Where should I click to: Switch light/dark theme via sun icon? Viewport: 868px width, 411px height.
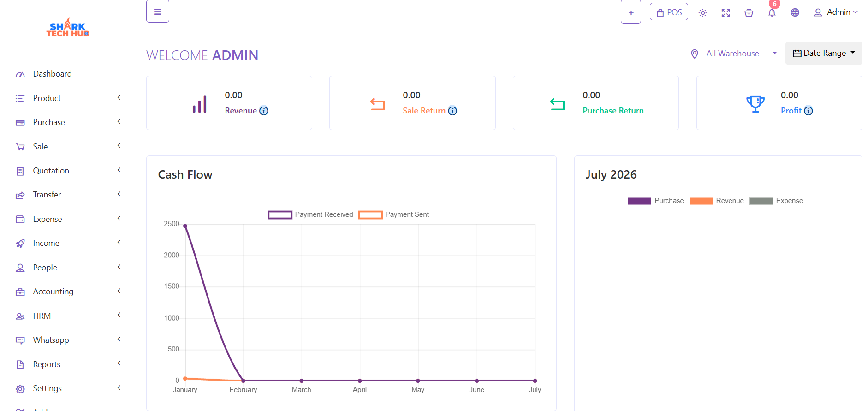(x=702, y=13)
